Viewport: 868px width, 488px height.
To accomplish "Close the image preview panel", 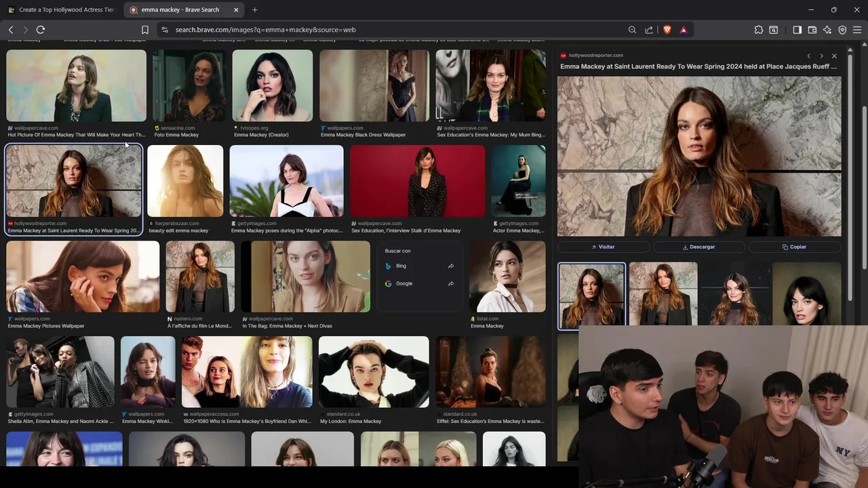I will [x=834, y=56].
